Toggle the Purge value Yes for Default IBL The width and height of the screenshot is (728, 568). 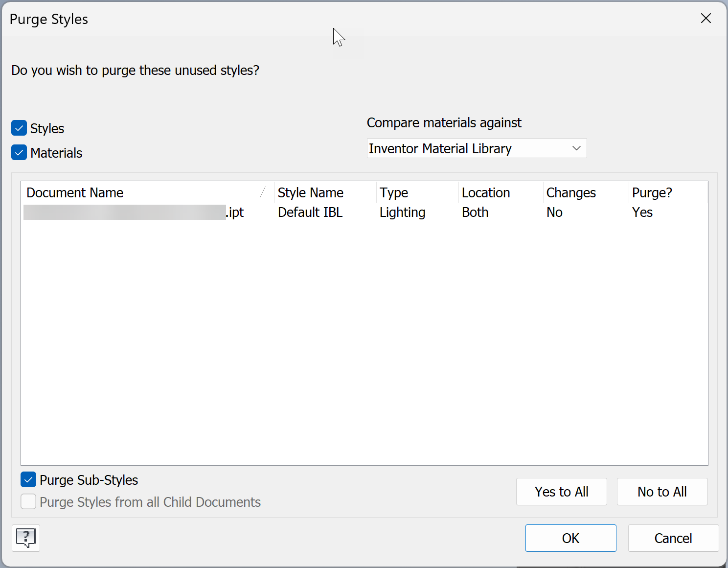642,213
